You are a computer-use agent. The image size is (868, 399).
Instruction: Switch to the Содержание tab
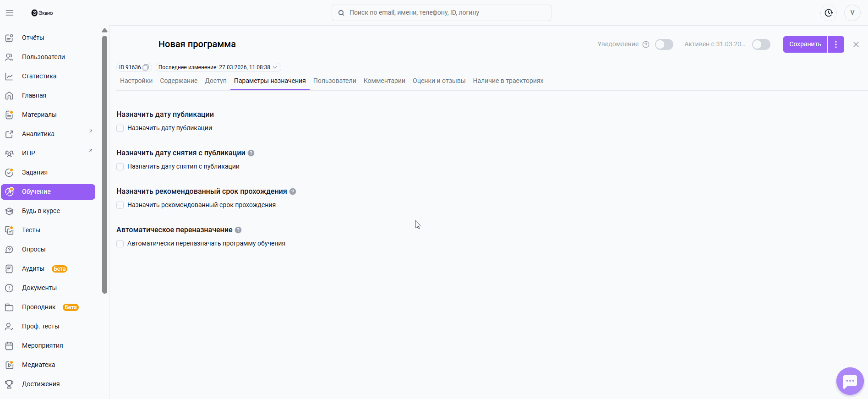tap(179, 81)
